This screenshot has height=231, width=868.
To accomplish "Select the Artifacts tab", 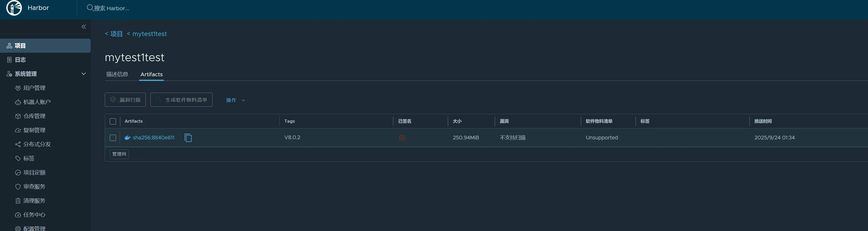I will click(151, 74).
